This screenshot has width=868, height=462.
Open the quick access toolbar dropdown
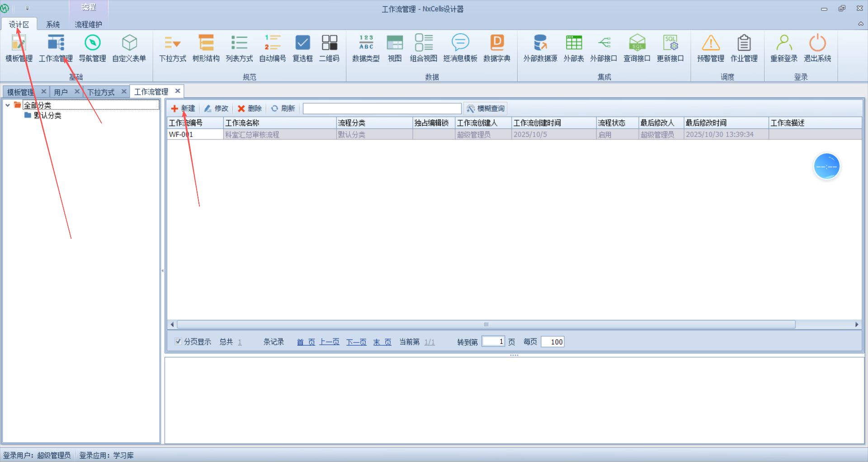(x=27, y=9)
